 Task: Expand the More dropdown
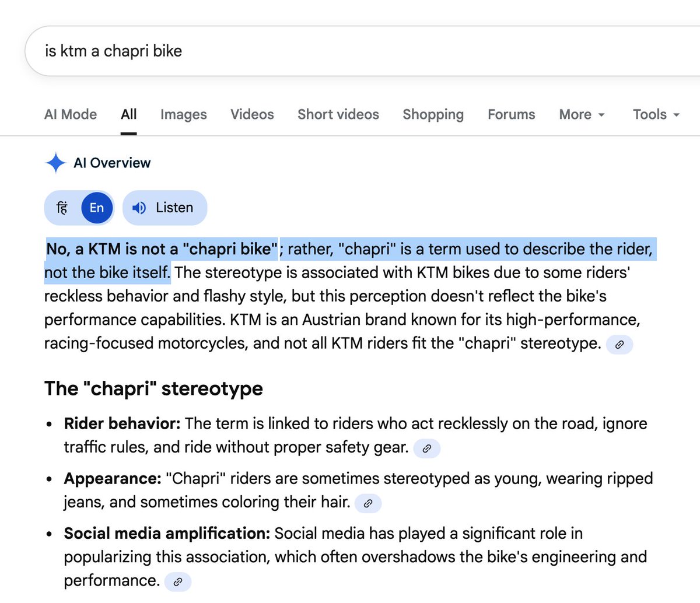582,114
